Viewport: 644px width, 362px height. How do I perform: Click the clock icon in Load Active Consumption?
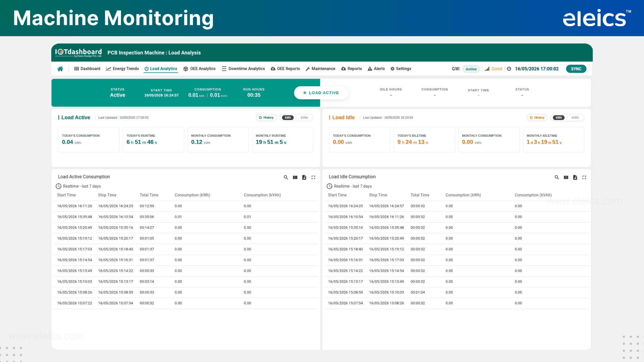[x=58, y=186]
